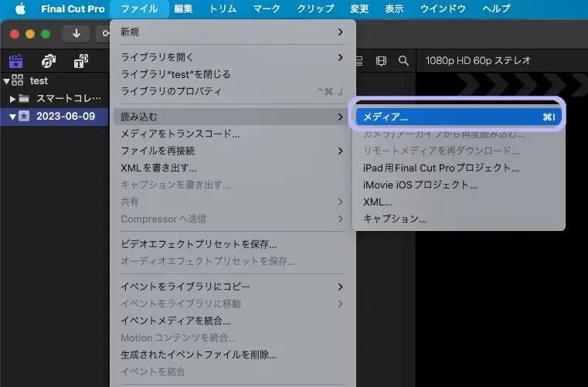Click the 新規 submenu chevron arrow
This screenshot has height=387, width=588.
click(340, 32)
